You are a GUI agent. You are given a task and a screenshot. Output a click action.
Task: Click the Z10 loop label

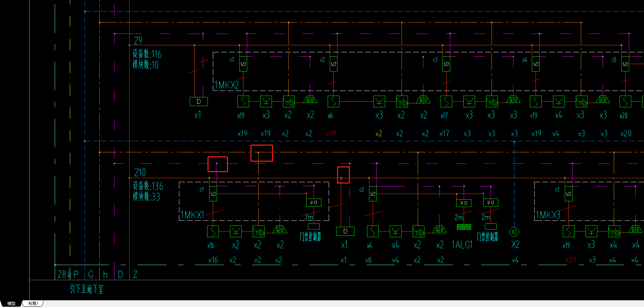140,173
